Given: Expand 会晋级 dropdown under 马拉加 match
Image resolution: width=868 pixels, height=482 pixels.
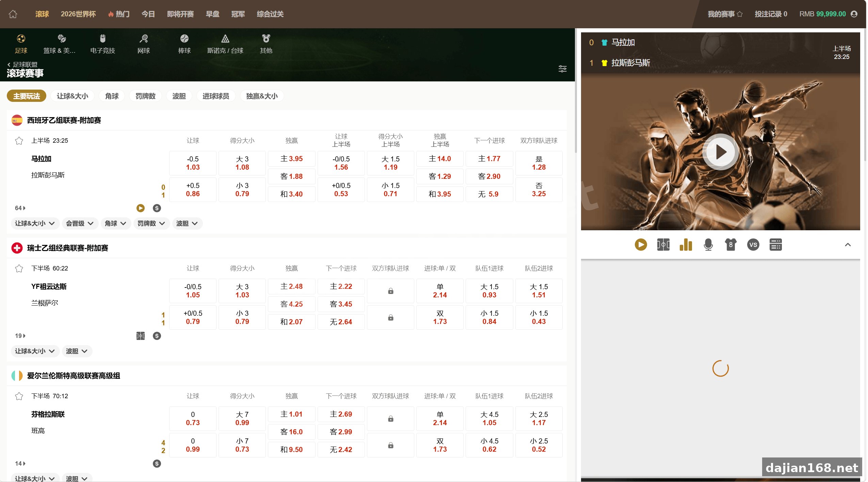Looking at the screenshot, I should (x=80, y=223).
